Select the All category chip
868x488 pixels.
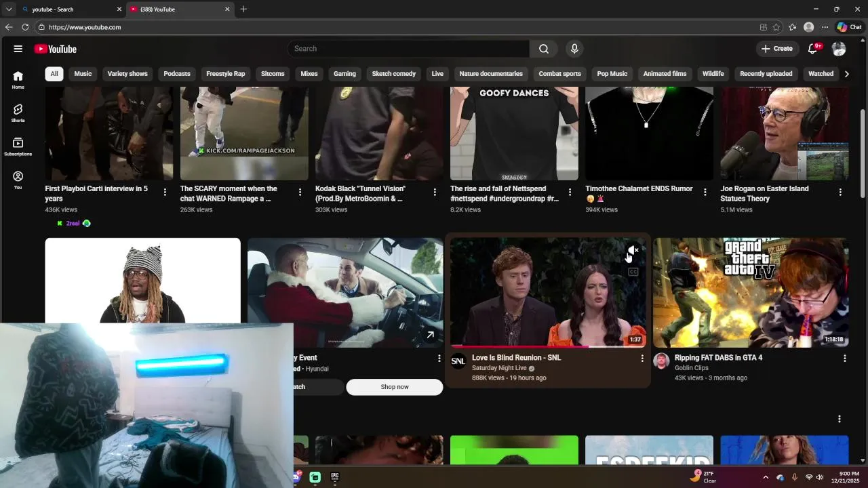[54, 74]
